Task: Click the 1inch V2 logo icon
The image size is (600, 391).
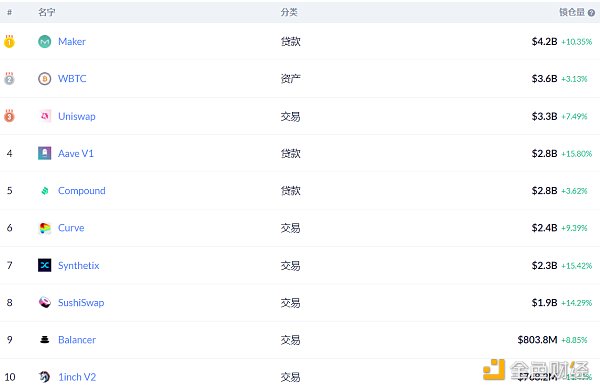Action: [45, 377]
